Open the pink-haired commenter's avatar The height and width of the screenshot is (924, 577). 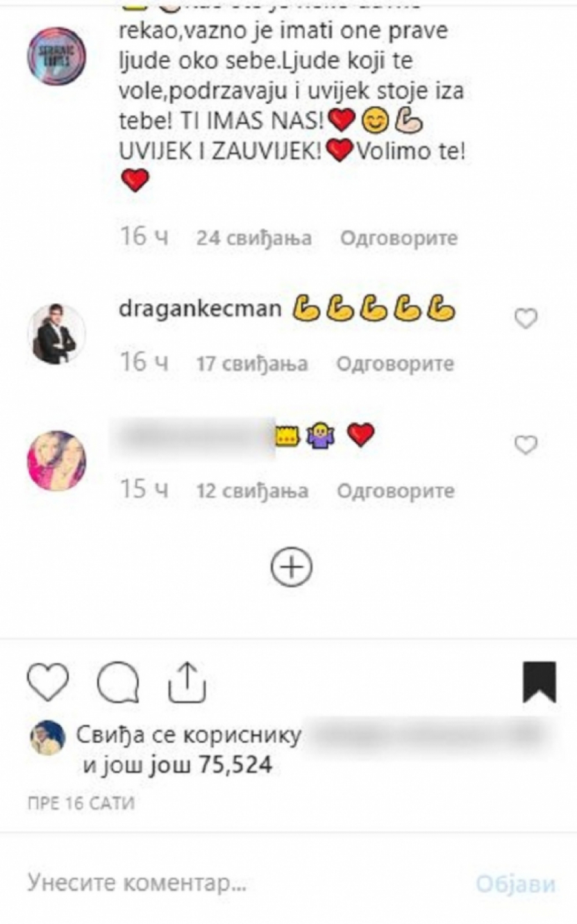[56, 460]
